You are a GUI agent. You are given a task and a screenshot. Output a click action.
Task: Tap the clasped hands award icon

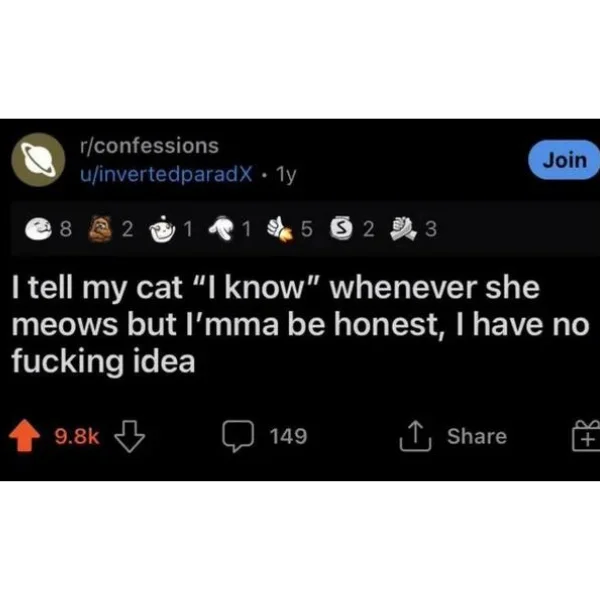pos(403,229)
